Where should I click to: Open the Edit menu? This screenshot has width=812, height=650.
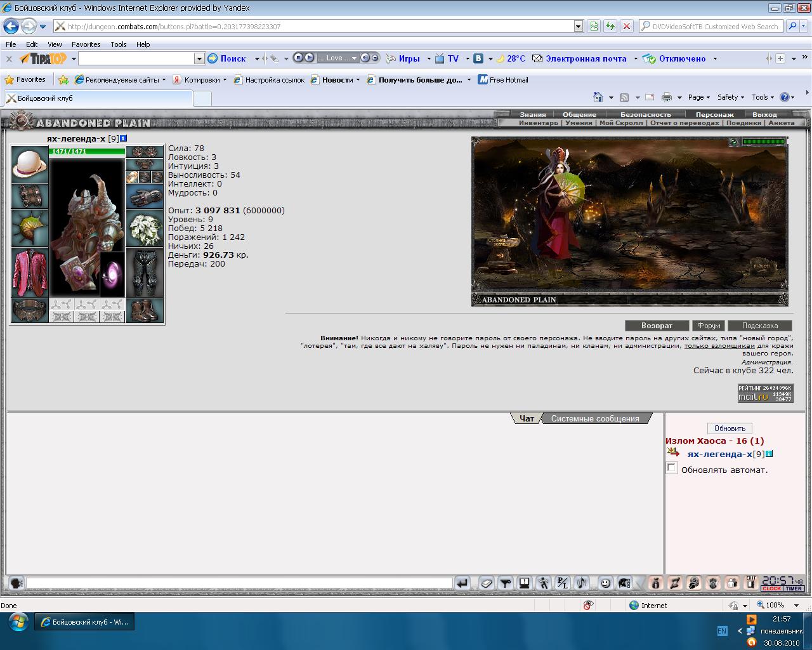[x=32, y=44]
